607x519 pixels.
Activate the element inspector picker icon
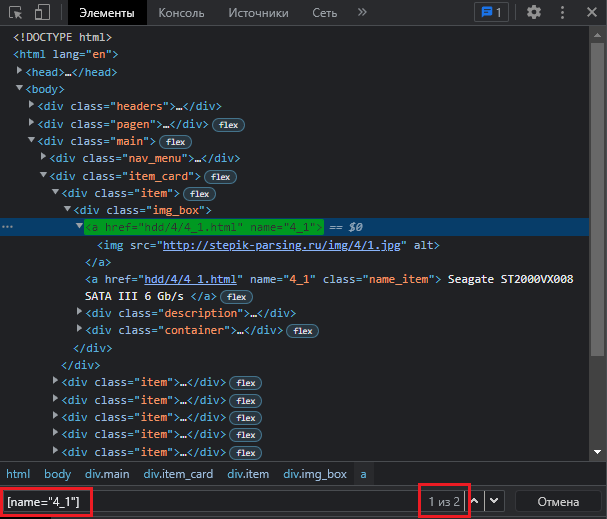pyautogui.click(x=16, y=13)
